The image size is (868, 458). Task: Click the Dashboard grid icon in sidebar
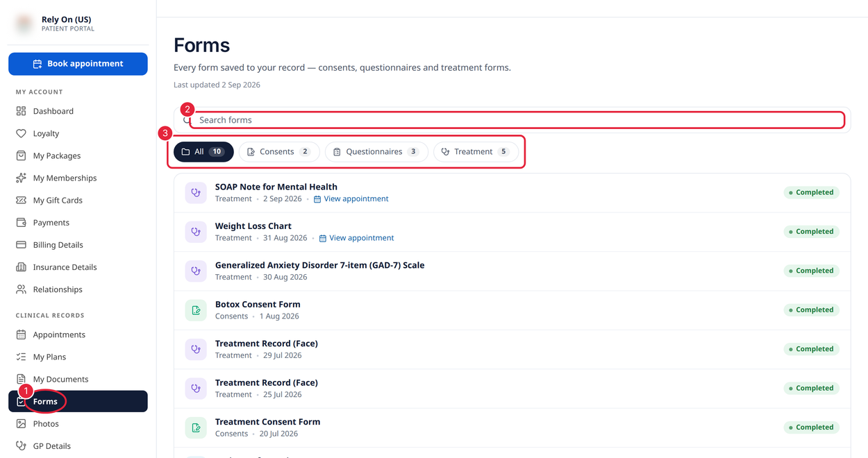[x=21, y=111]
